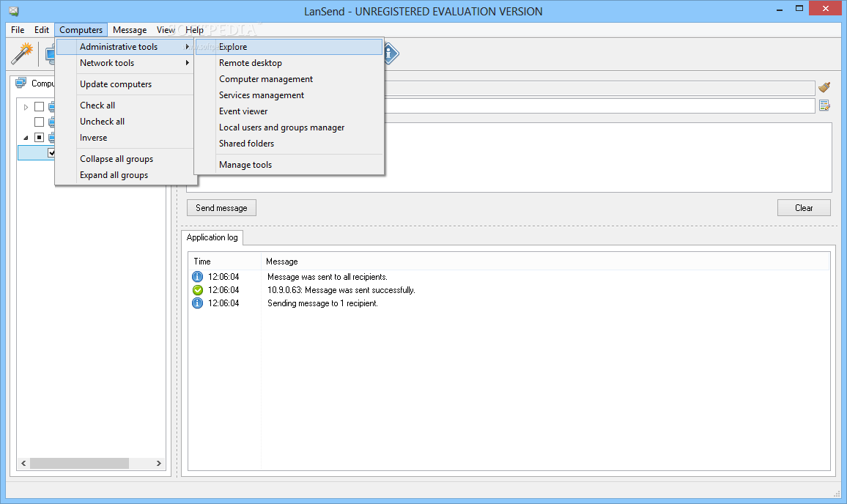Image resolution: width=847 pixels, height=504 pixels.
Task: Click the horizontal scrollbar thumb under computer tree
Action: click(x=79, y=464)
